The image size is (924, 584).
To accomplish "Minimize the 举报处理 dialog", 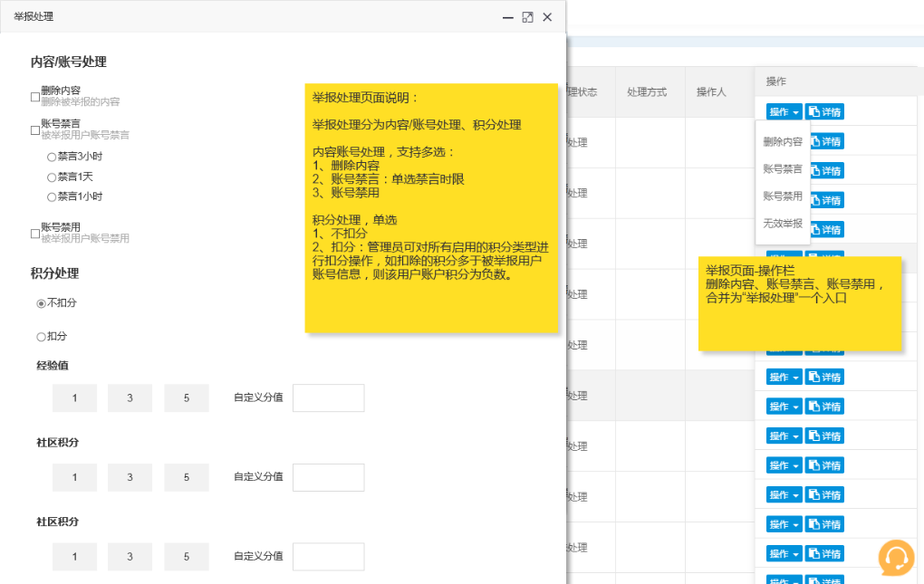I will 508,17.
